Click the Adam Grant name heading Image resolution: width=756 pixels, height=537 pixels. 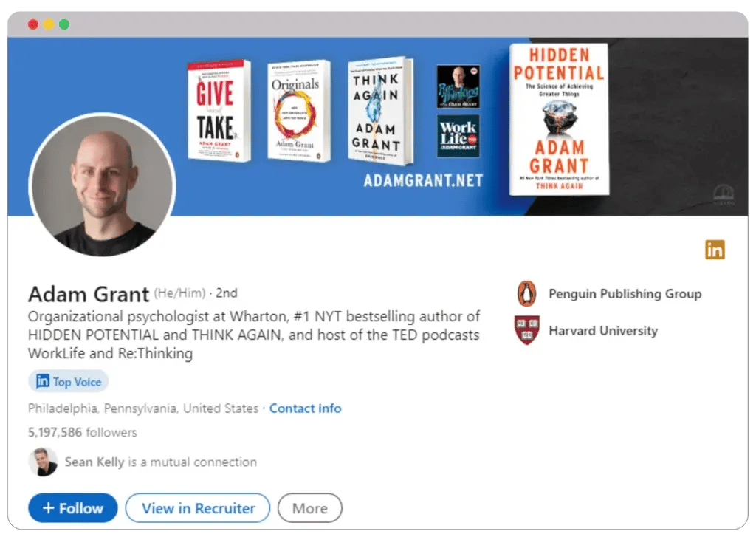[89, 294]
